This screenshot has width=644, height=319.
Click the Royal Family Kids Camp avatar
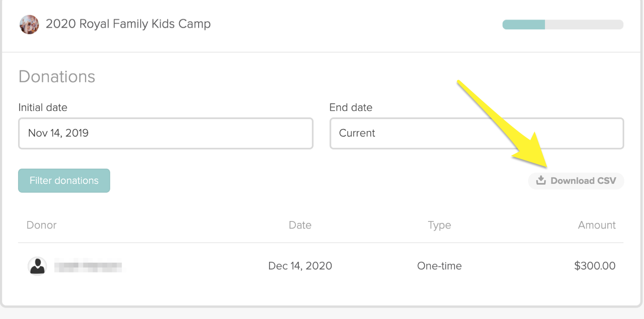pos(29,24)
